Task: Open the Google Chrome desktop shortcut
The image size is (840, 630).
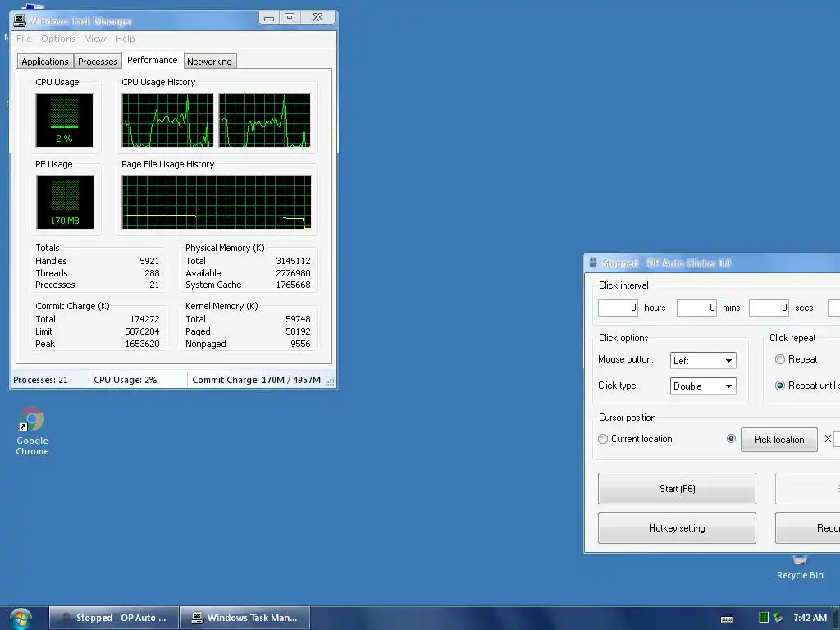Action: 32,431
